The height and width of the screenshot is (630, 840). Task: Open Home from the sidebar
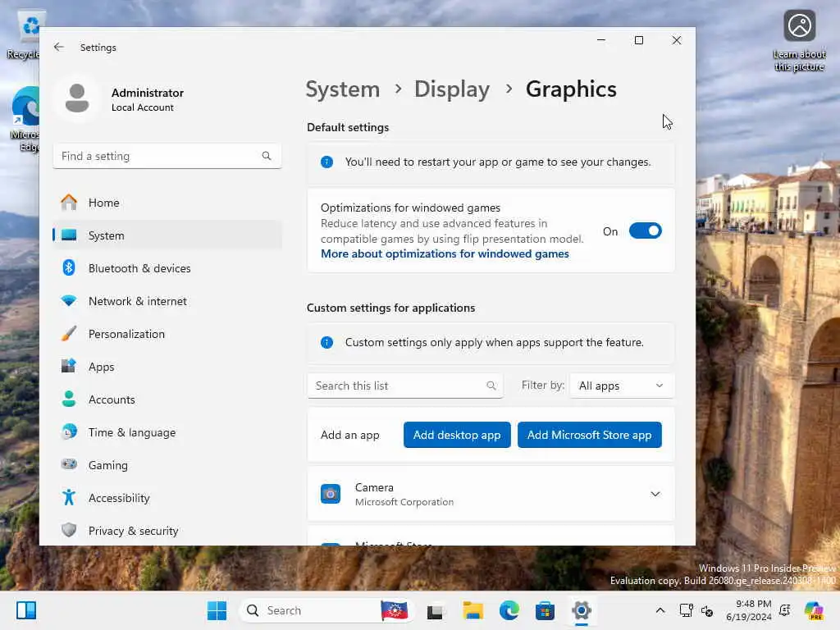(167, 203)
